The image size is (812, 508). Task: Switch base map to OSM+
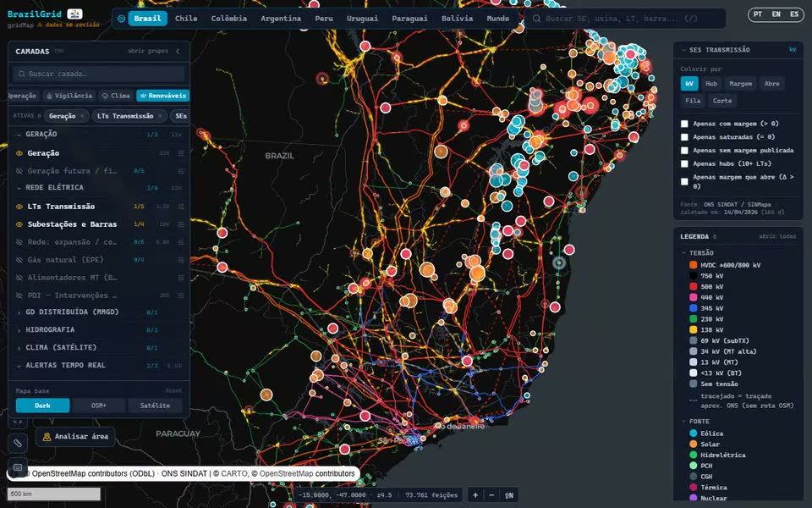98,406
